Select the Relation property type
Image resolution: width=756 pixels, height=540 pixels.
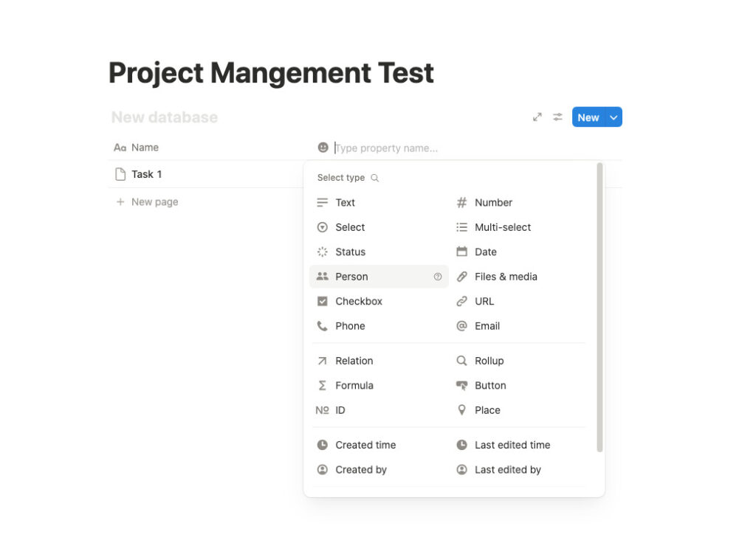(x=354, y=361)
